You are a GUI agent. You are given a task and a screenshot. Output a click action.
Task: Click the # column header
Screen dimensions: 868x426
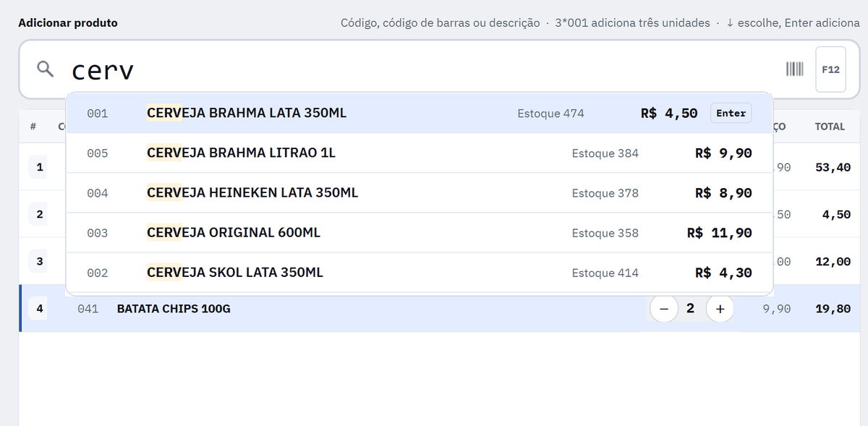[x=33, y=127]
